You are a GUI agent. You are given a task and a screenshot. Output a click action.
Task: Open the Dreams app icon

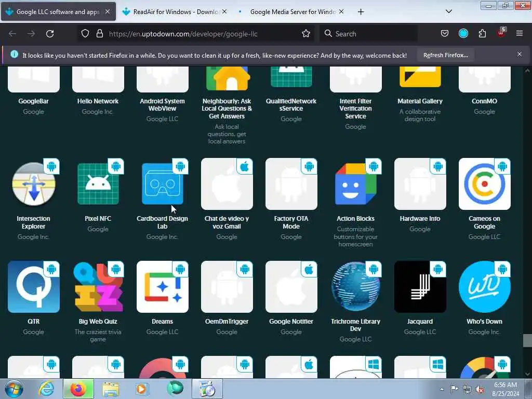pyautogui.click(x=163, y=287)
